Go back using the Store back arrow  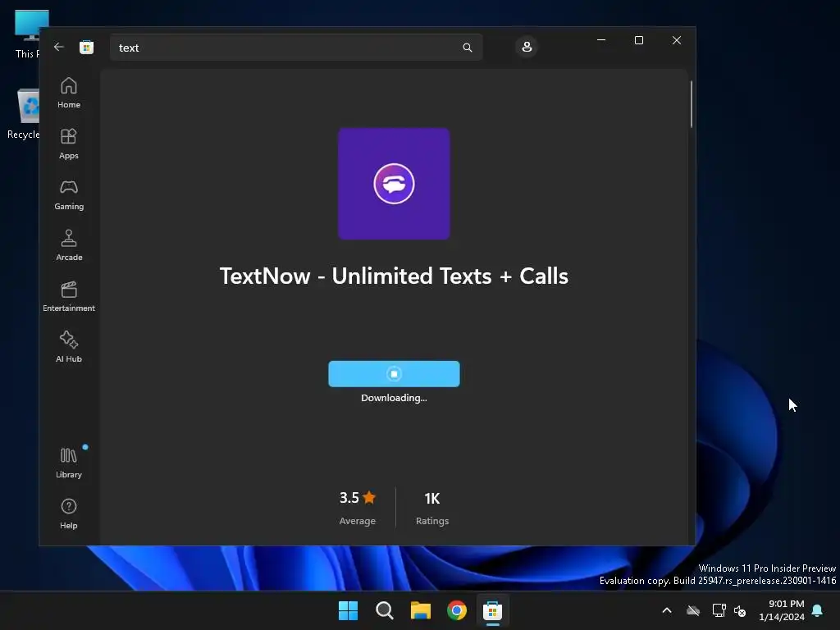59,47
